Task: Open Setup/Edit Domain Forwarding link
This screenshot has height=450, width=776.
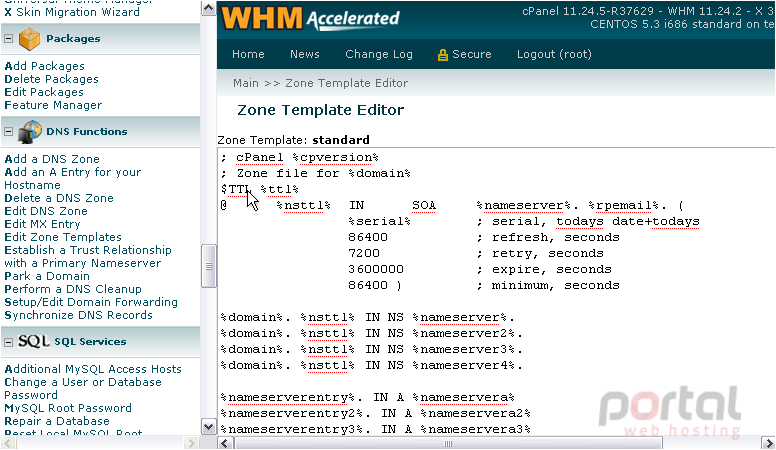Action: click(x=91, y=302)
